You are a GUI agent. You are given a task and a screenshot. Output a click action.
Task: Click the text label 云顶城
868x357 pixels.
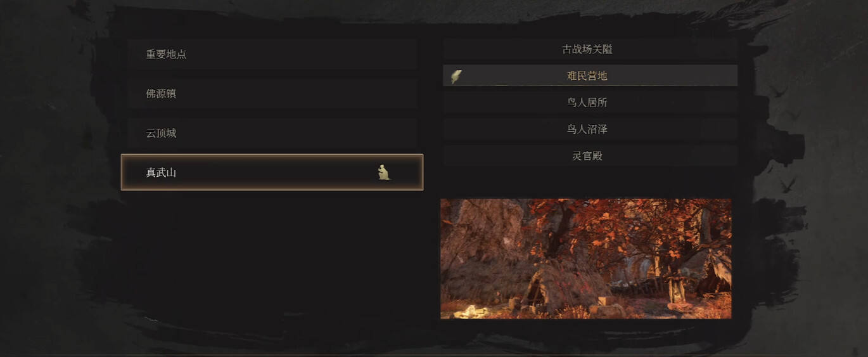click(x=161, y=133)
